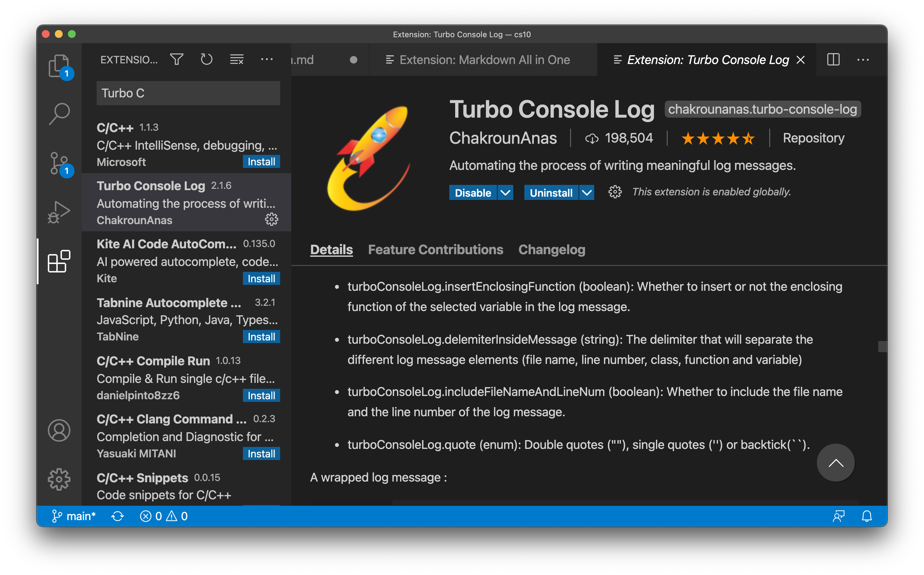The width and height of the screenshot is (924, 575).
Task: Click the Disable button
Action: 473,192
